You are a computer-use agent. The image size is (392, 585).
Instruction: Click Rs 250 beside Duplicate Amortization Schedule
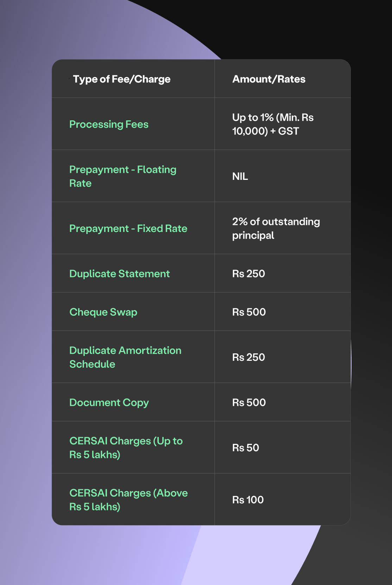click(248, 357)
